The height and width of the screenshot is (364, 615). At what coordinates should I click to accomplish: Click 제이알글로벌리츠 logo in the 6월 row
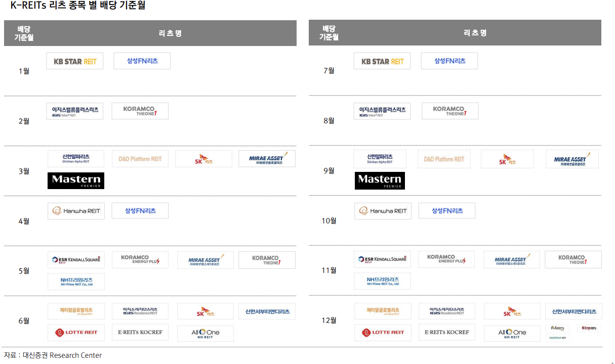[77, 311]
